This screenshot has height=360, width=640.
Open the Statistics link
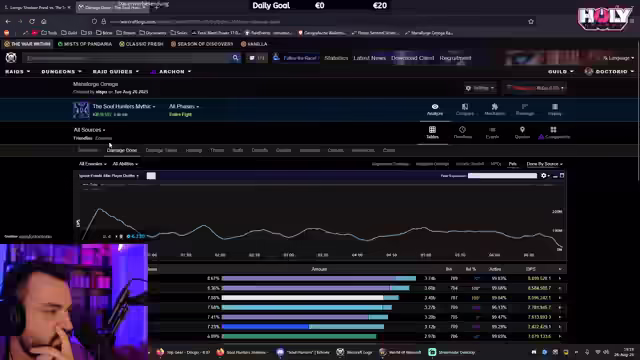tap(336, 58)
